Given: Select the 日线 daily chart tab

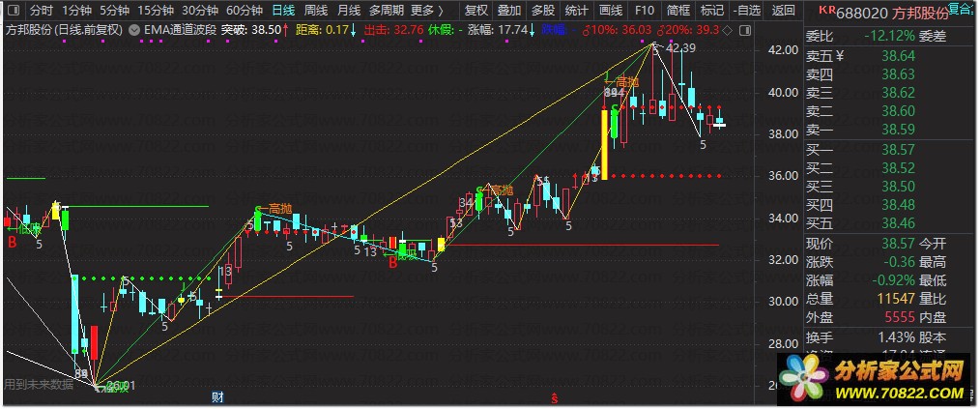Looking at the screenshot, I should pos(284,10).
